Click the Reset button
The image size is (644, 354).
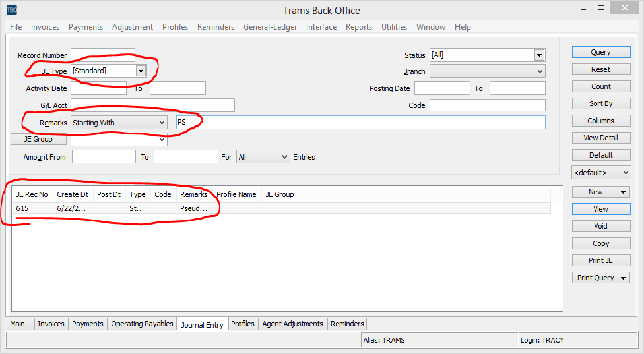point(600,69)
